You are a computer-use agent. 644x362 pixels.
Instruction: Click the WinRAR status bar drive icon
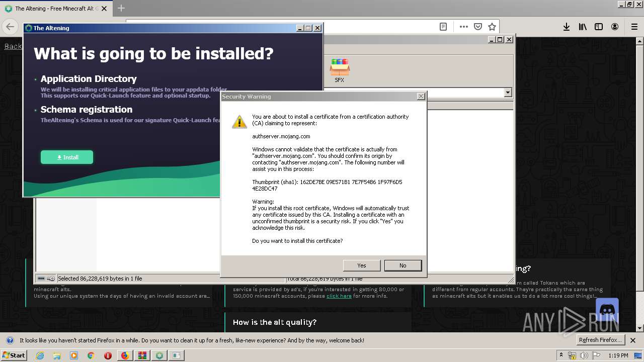tap(41, 279)
